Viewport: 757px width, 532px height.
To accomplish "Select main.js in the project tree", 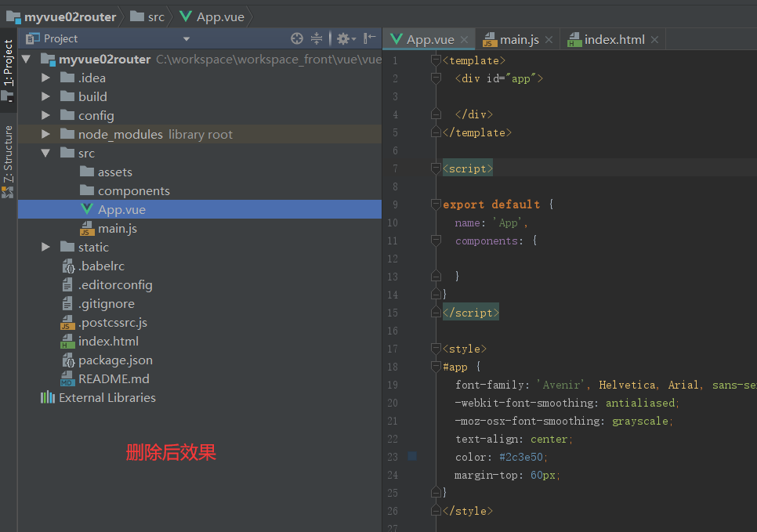I will (x=108, y=228).
